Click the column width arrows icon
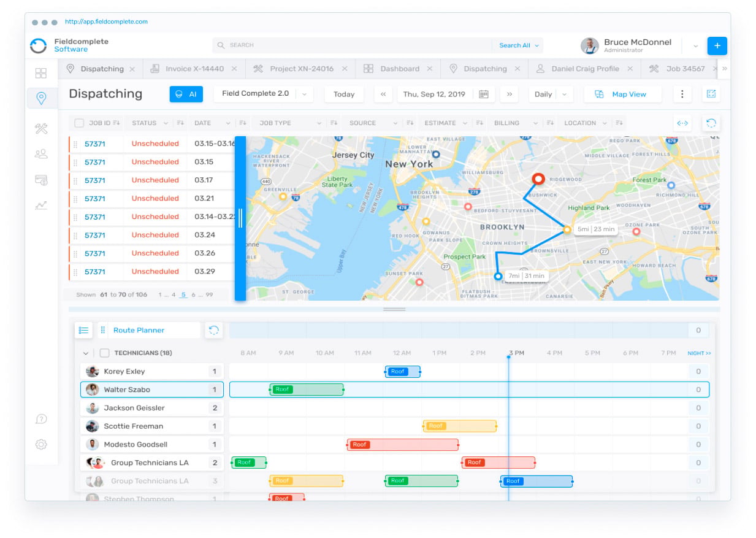 [x=682, y=123]
